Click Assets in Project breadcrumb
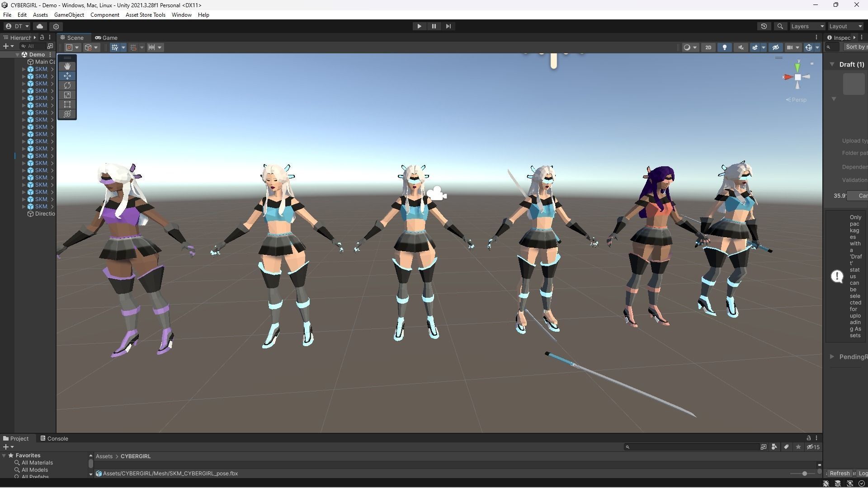Image resolution: width=868 pixels, height=488 pixels. 104,456
